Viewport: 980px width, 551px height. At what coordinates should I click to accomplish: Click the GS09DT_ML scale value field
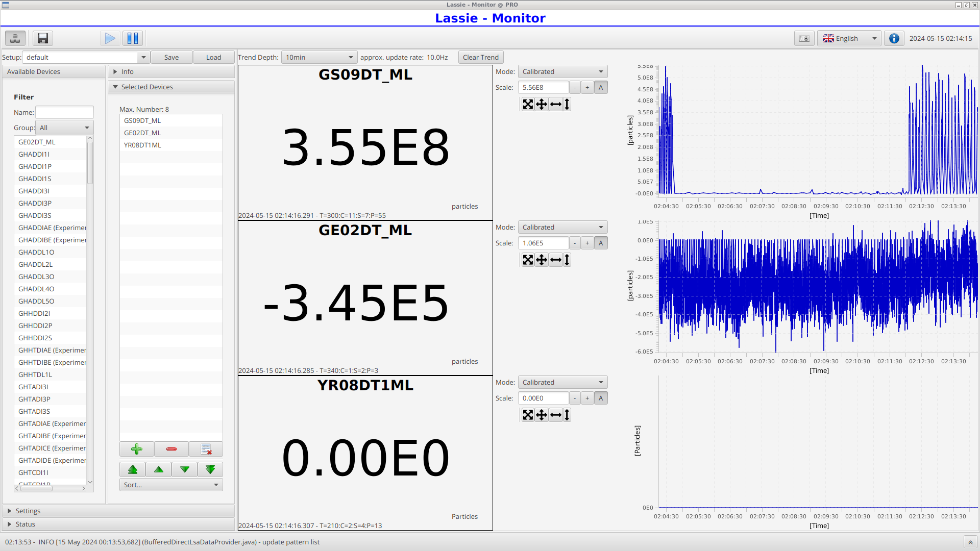[543, 87]
